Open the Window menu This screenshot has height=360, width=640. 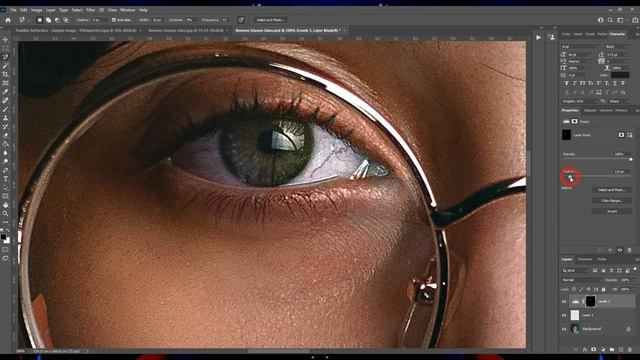click(x=128, y=10)
